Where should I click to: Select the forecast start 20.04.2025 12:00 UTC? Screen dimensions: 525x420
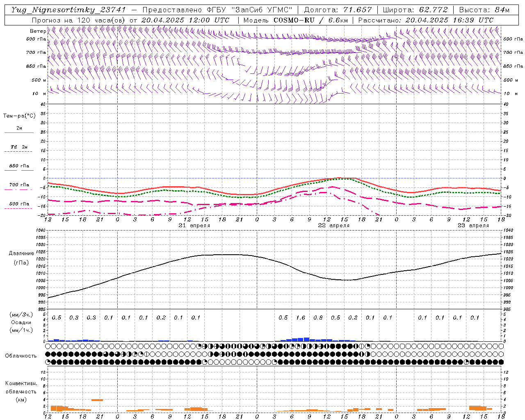(185, 20)
